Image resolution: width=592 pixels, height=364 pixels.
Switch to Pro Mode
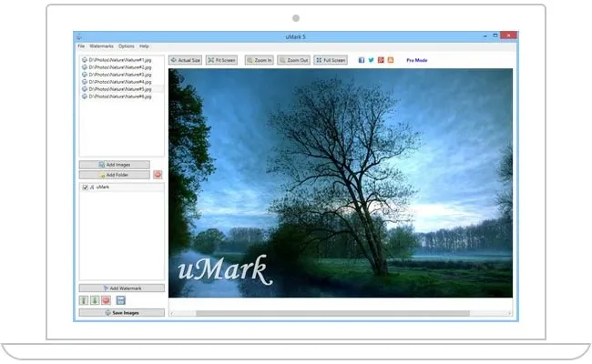click(417, 60)
